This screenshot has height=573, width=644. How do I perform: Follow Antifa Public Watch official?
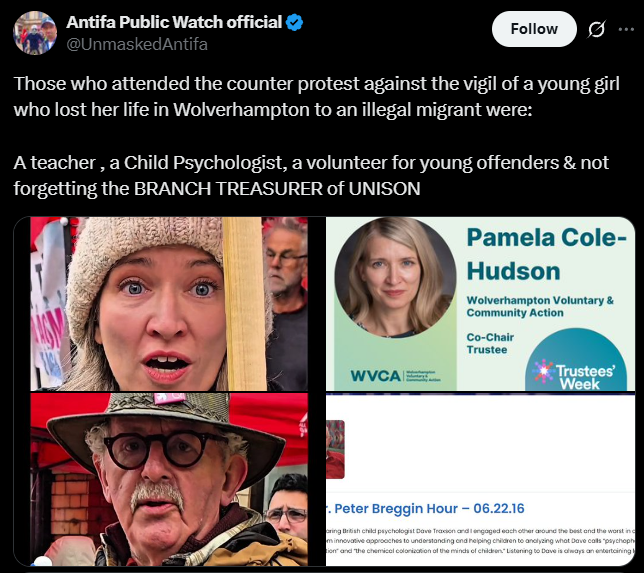coord(534,29)
